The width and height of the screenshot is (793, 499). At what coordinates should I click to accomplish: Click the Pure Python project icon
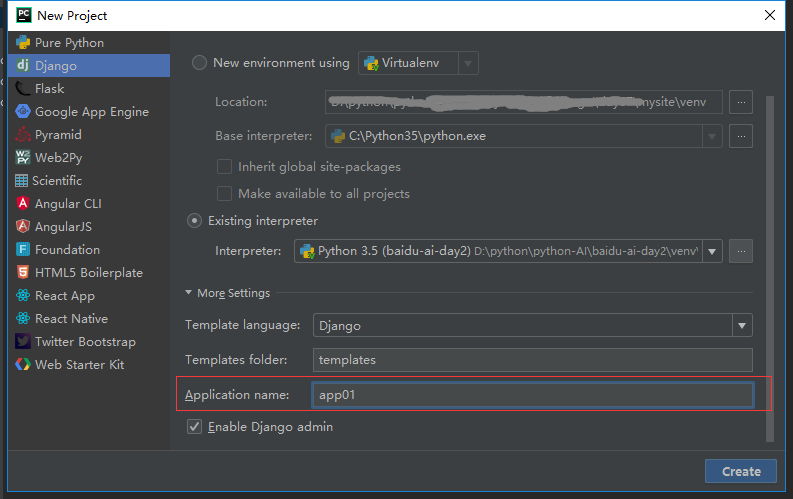(23, 42)
